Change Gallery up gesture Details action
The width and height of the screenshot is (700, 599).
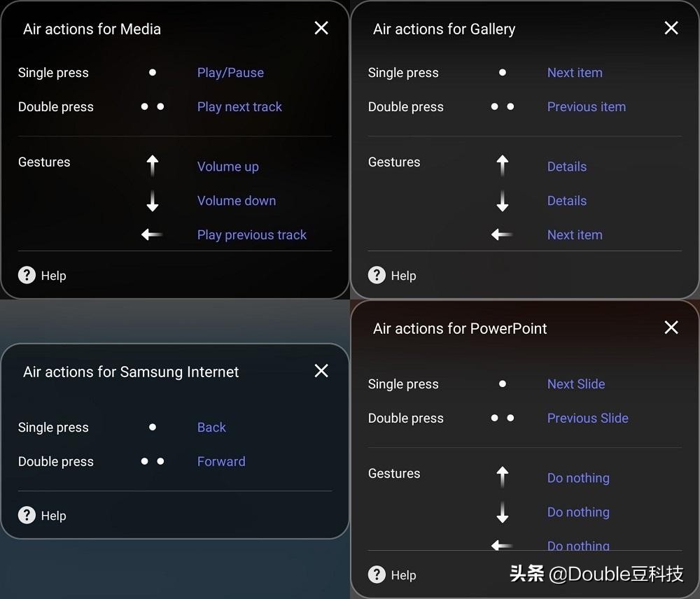click(567, 167)
